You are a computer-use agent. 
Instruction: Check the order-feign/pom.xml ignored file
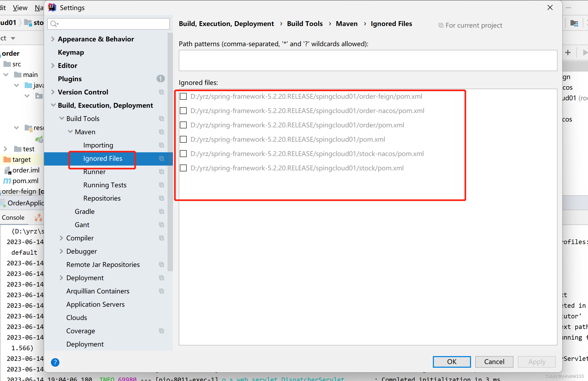[x=183, y=96]
